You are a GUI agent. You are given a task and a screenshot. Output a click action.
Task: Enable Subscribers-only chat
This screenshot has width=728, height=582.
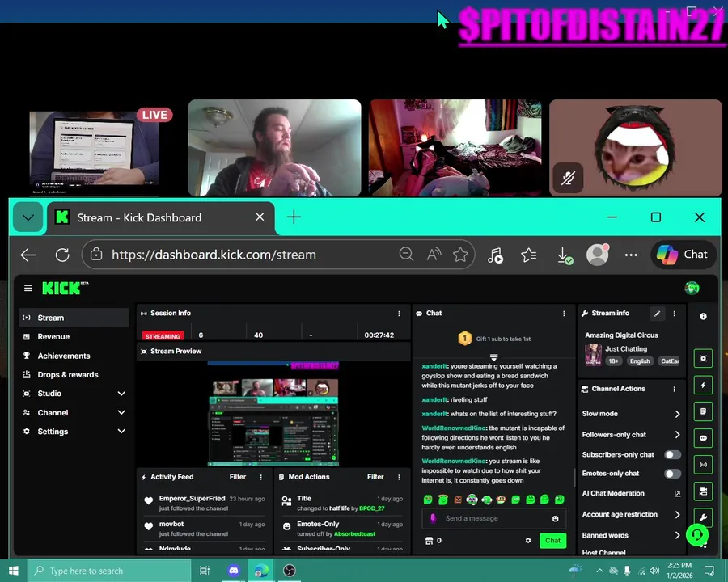(672, 455)
